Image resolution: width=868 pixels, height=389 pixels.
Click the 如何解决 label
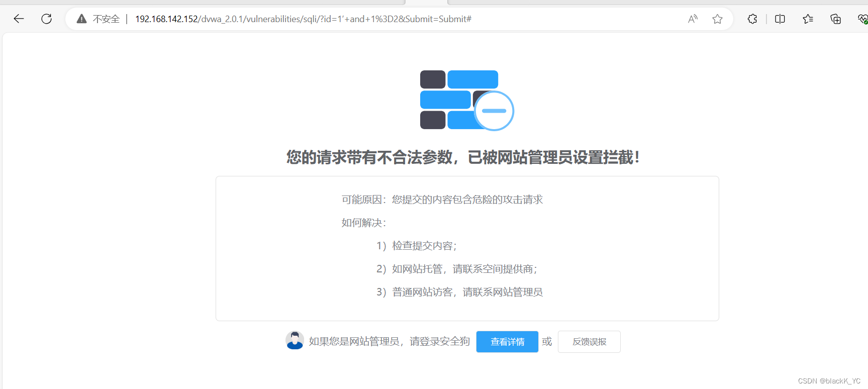click(364, 223)
